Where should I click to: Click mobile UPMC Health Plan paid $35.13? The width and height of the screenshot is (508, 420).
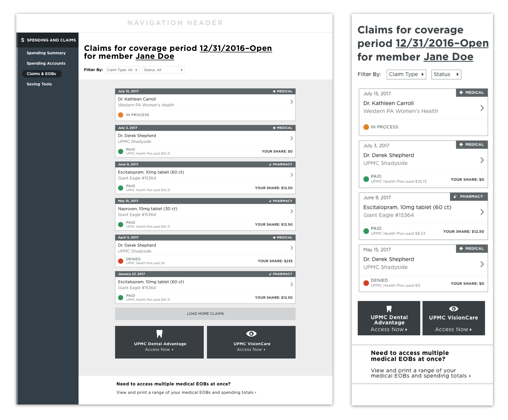tap(399, 181)
